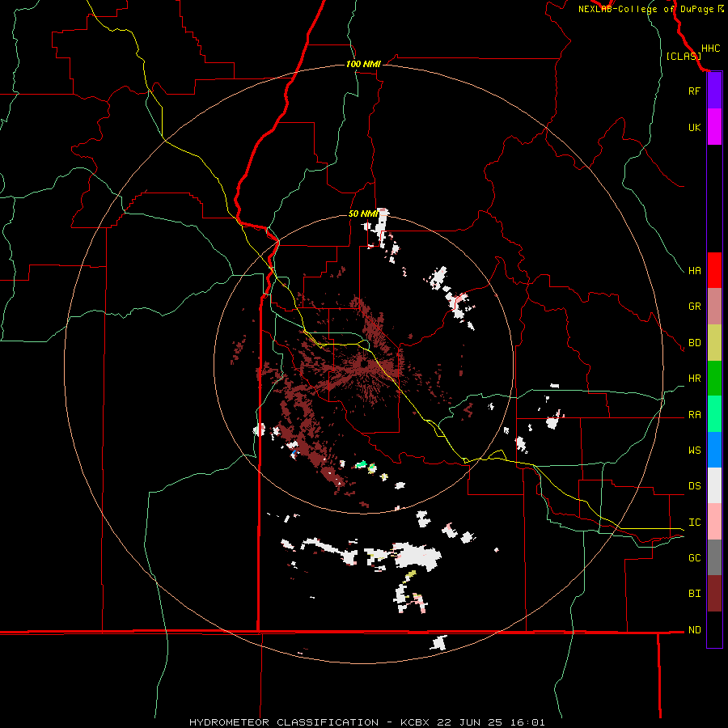This screenshot has width=728, height=728.
Task: Click the 'UK' legend label
Action: point(694,127)
